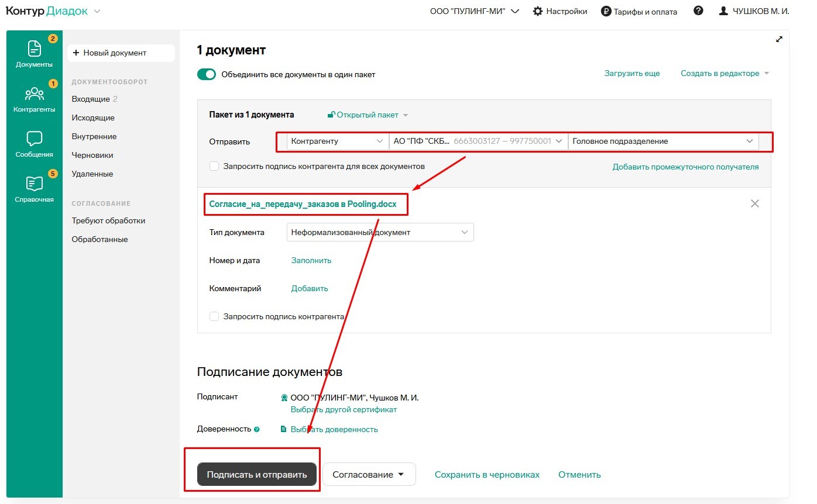
Task: Open Создать в редакторе dropdown
Action: [725, 73]
